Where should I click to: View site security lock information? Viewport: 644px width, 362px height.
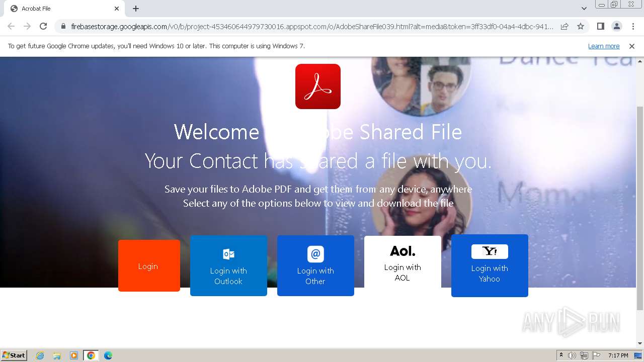[x=63, y=26]
